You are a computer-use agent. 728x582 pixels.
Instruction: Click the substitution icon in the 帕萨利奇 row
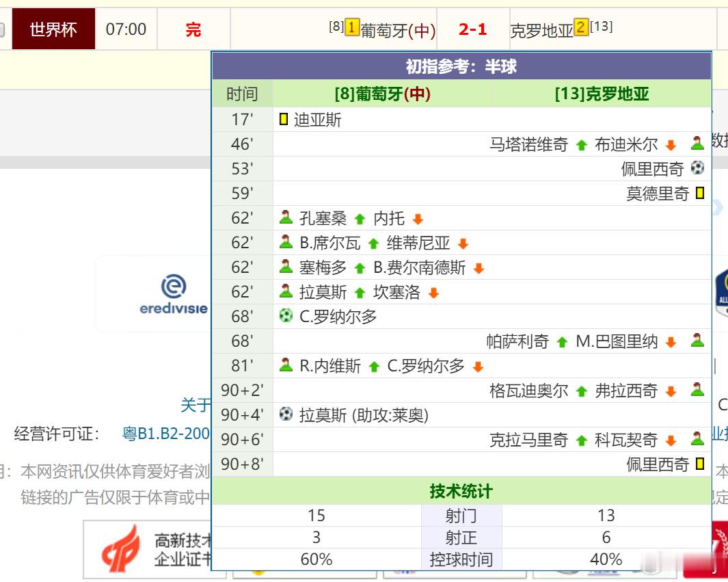tap(697, 340)
